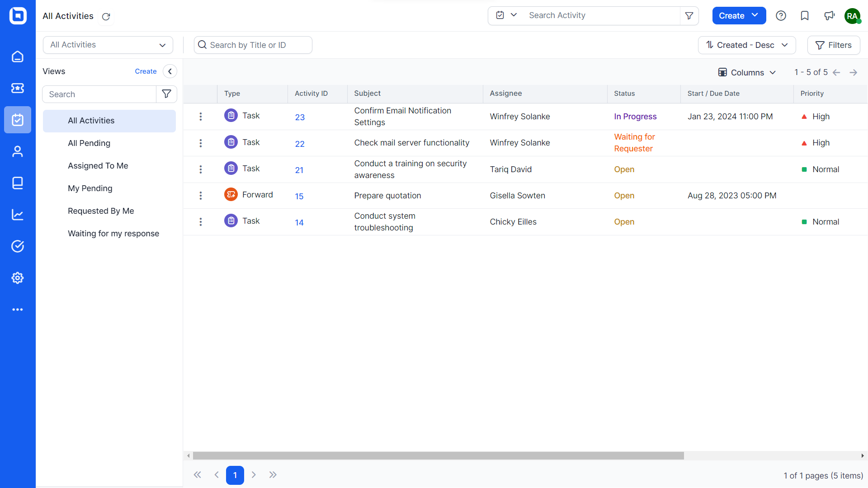Open the bookmarks icon in the header
Image resolution: width=868 pixels, height=488 pixels.
pyautogui.click(x=805, y=16)
